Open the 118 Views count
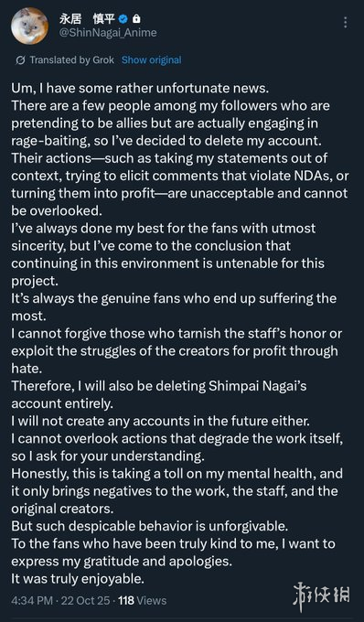This screenshot has width=364, height=622. pos(142,600)
